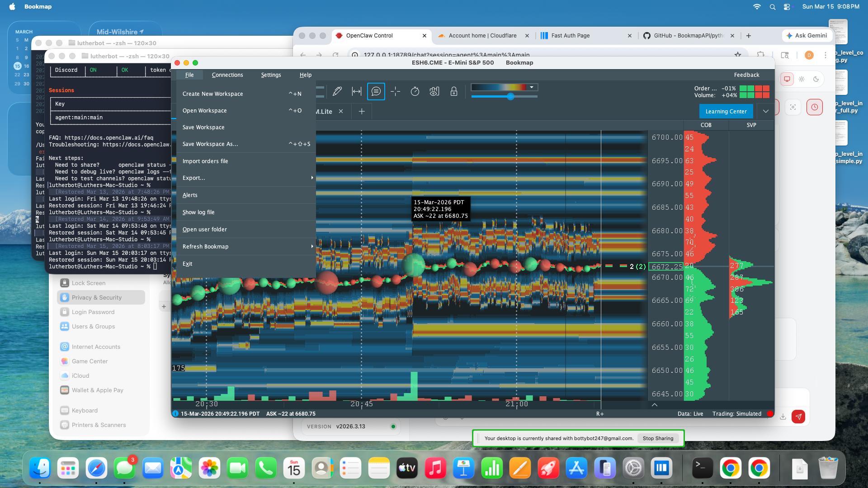This screenshot has width=868, height=488.
Task: Add a new chart tab with plus
Action: click(x=362, y=112)
